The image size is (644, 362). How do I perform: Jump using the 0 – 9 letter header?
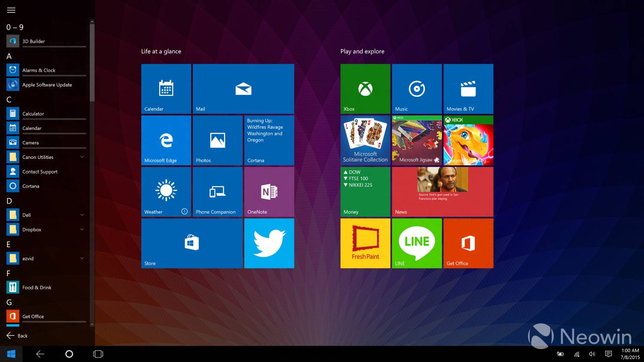pyautogui.click(x=15, y=27)
